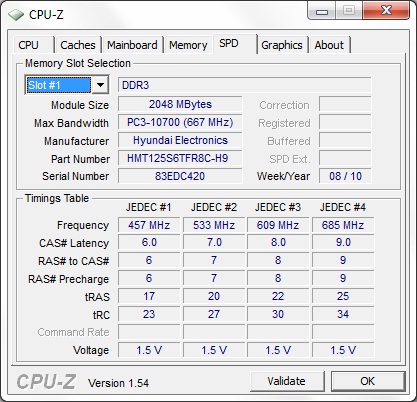Click the JEDEC #1 empty Command Rate cell
Viewport: 417px width, 402px height.
[x=149, y=332]
